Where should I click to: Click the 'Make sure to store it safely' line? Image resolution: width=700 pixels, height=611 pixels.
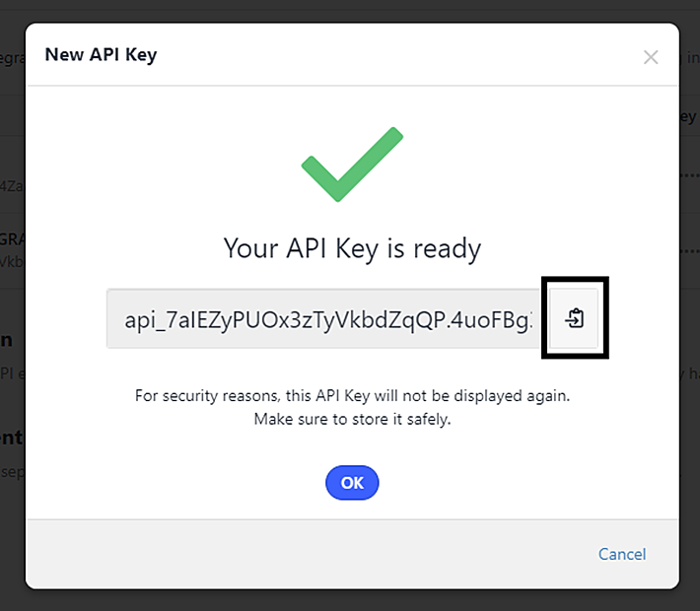pyautogui.click(x=352, y=419)
